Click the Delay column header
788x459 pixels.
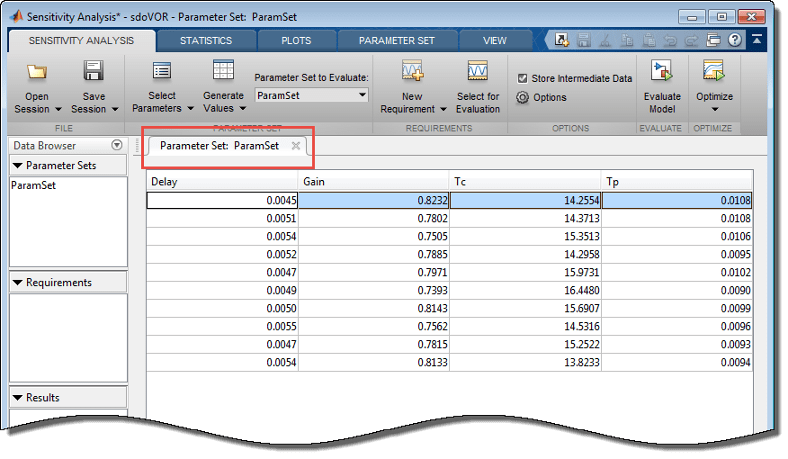[222, 181]
